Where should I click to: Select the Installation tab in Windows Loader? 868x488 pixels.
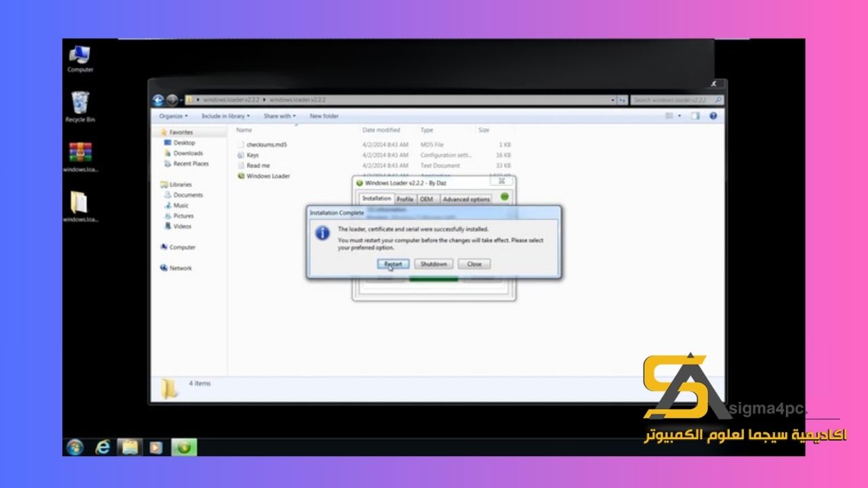point(376,199)
